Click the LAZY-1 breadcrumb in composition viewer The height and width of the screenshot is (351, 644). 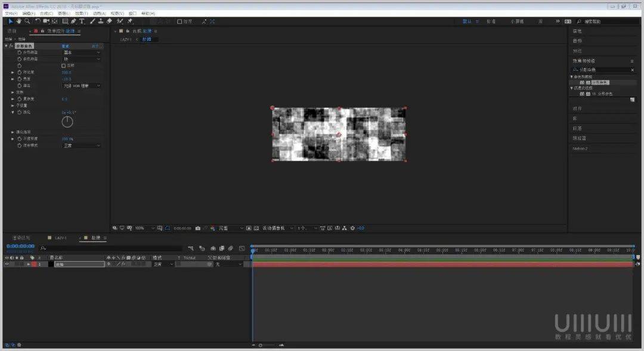126,39
